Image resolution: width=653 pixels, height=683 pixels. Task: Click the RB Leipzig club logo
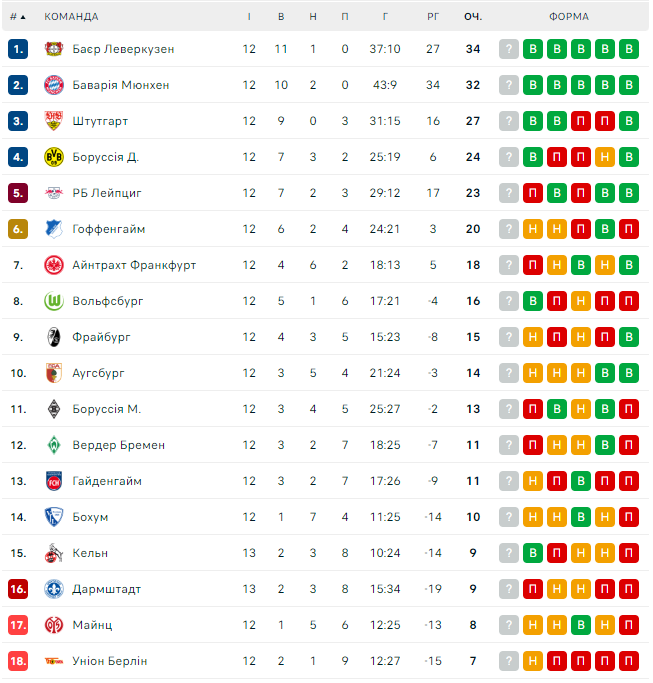point(54,193)
